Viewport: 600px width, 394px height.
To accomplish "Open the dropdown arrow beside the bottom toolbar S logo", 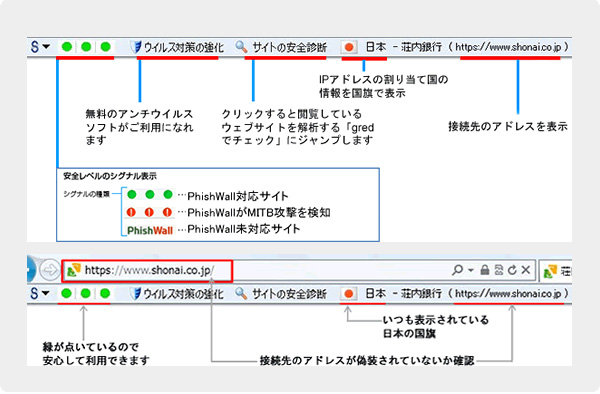I will click(46, 293).
